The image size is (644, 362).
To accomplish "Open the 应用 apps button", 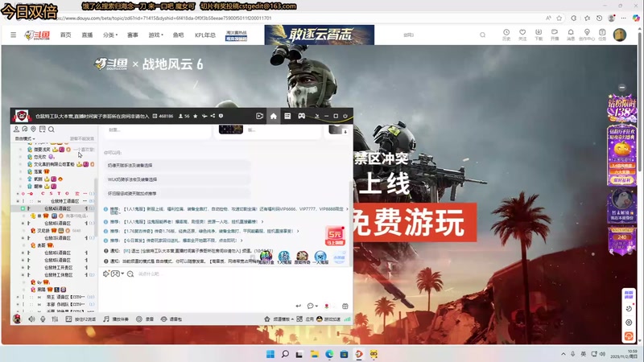I will coord(306,319).
